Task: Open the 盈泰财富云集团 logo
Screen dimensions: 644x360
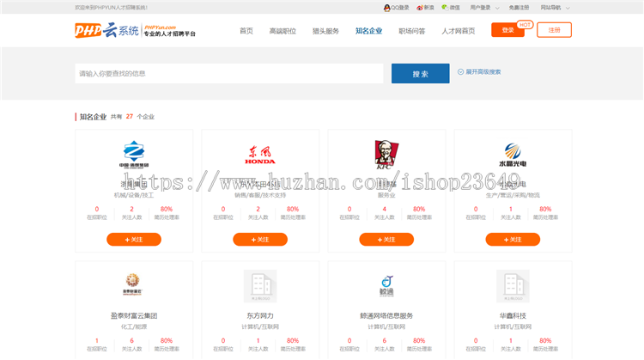Action: pyautogui.click(x=132, y=284)
